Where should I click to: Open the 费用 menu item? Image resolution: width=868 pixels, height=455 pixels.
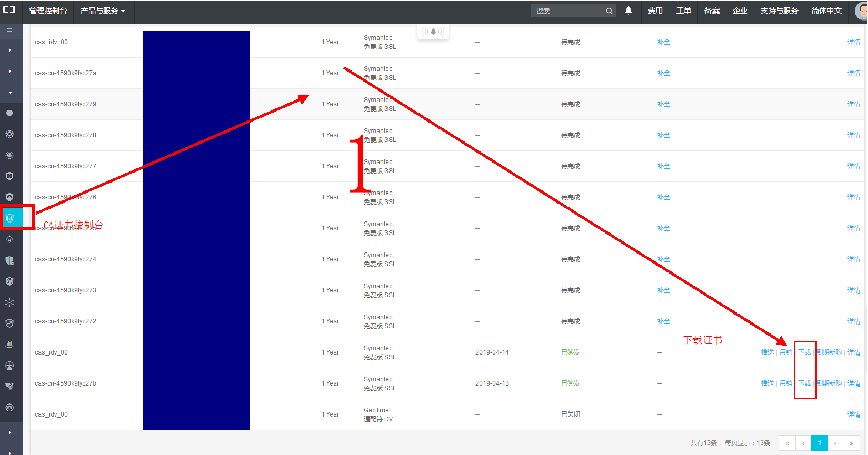tap(655, 11)
